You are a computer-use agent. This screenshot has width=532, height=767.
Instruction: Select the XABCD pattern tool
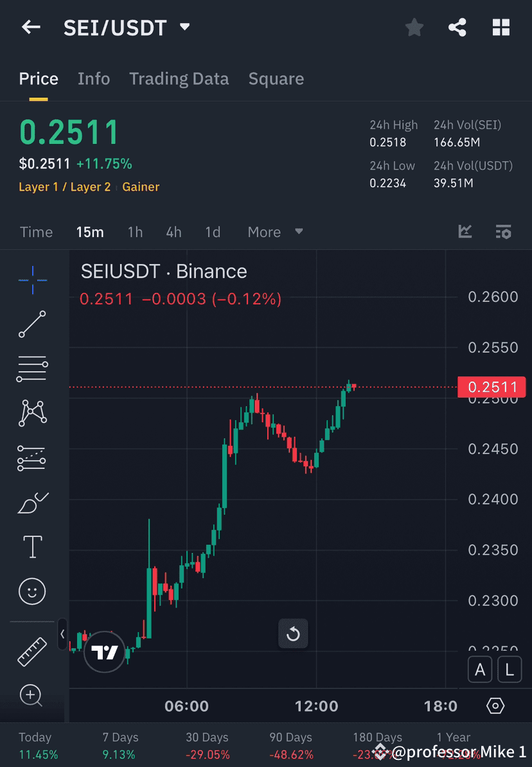(x=32, y=412)
